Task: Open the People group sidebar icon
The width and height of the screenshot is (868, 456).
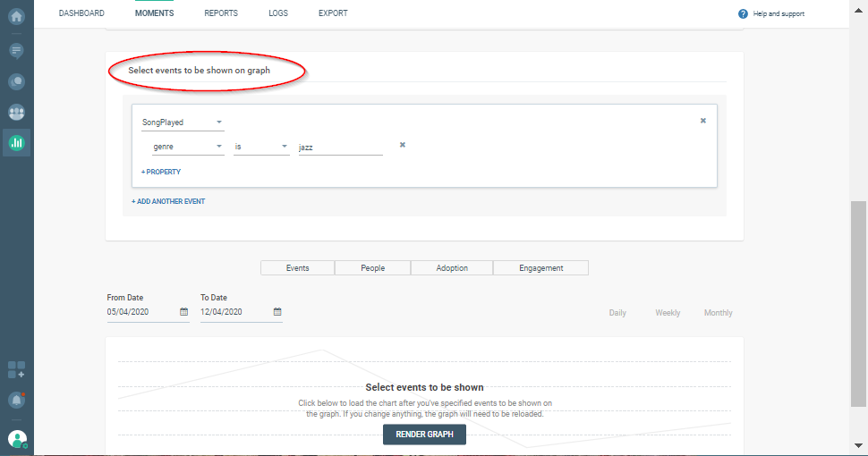Action: (x=17, y=113)
